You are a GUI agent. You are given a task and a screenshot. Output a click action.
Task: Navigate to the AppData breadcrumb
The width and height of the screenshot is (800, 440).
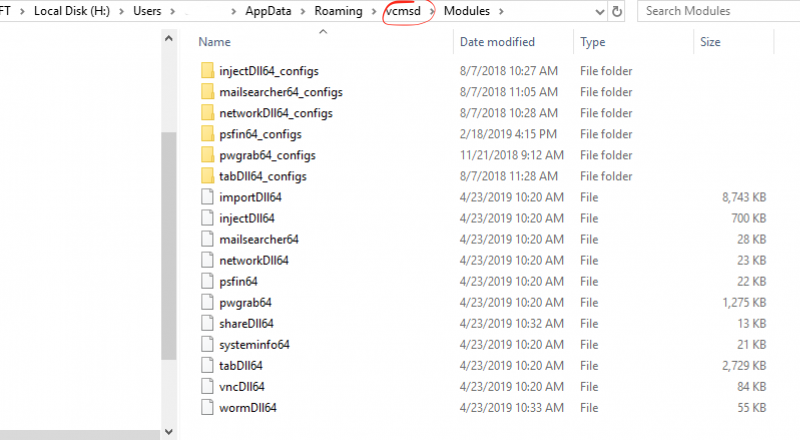(268, 11)
